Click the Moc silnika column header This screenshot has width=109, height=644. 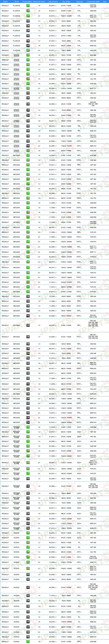[x=66, y=2]
